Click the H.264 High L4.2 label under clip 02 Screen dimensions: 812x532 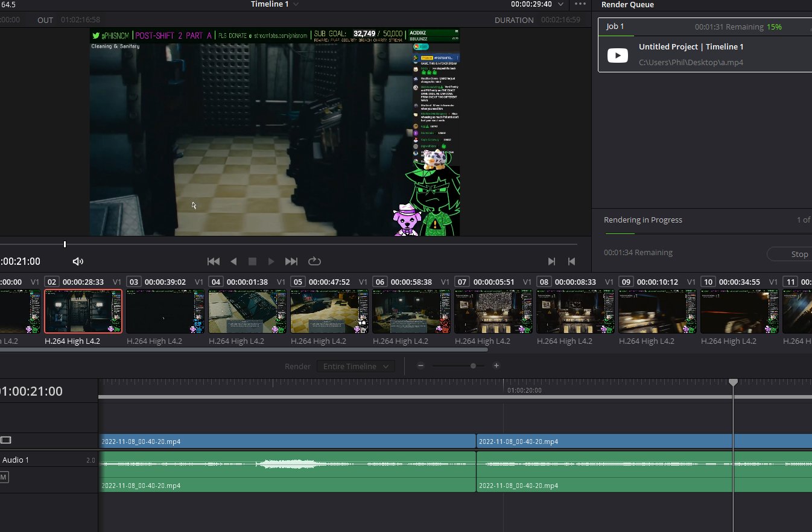(x=72, y=341)
